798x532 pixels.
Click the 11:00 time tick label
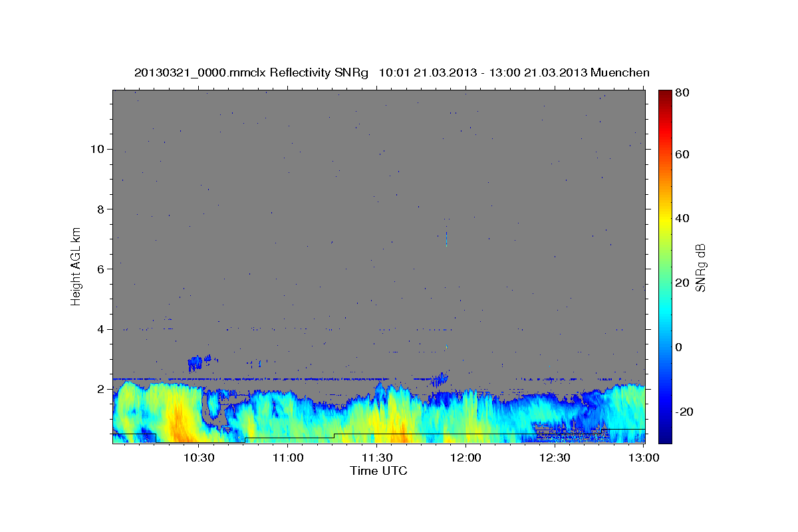pos(288,458)
